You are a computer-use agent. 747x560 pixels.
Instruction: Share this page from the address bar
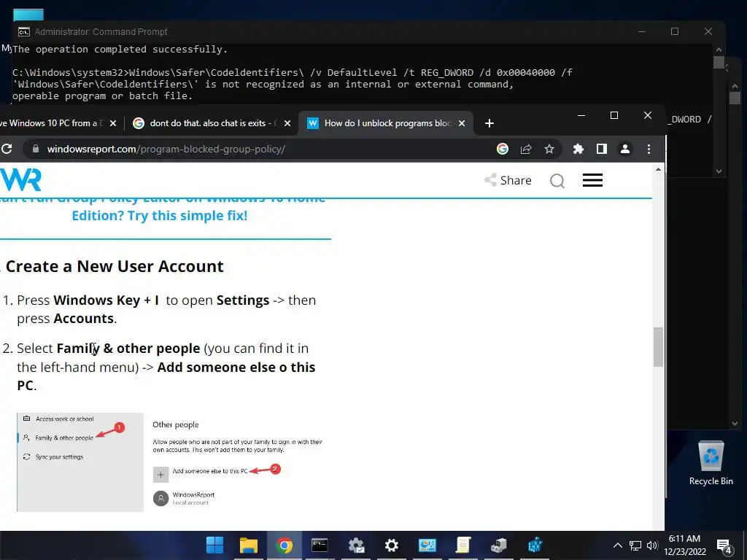[526, 149]
